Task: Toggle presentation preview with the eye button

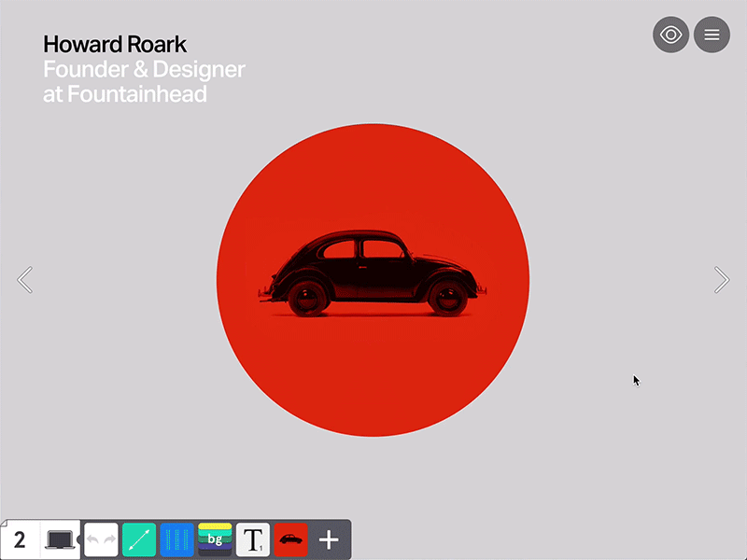Action: coord(670,35)
